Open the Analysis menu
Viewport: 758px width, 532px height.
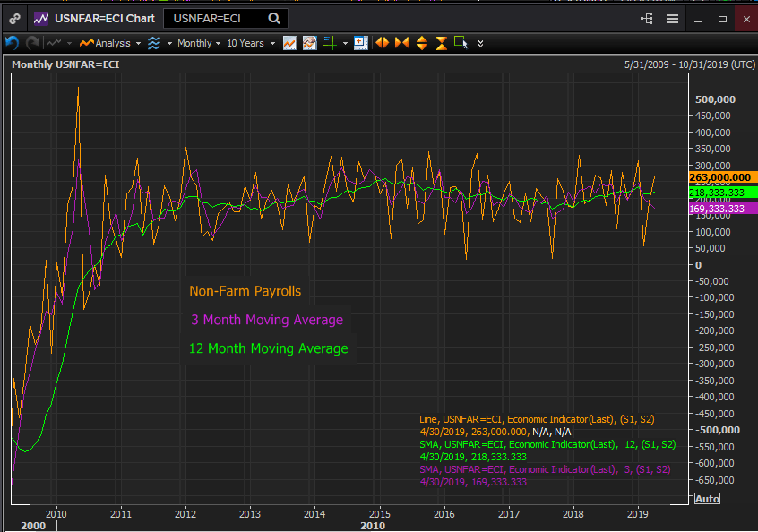click(109, 43)
